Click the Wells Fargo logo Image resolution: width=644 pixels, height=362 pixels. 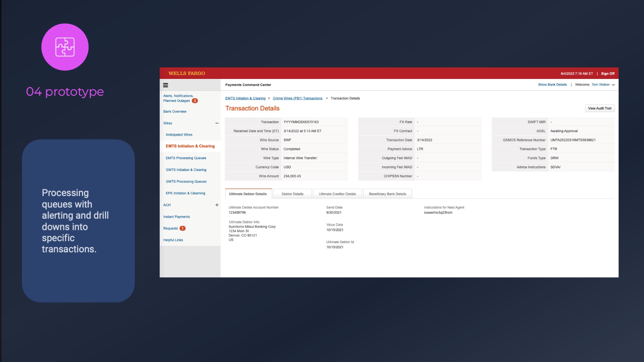tap(187, 73)
